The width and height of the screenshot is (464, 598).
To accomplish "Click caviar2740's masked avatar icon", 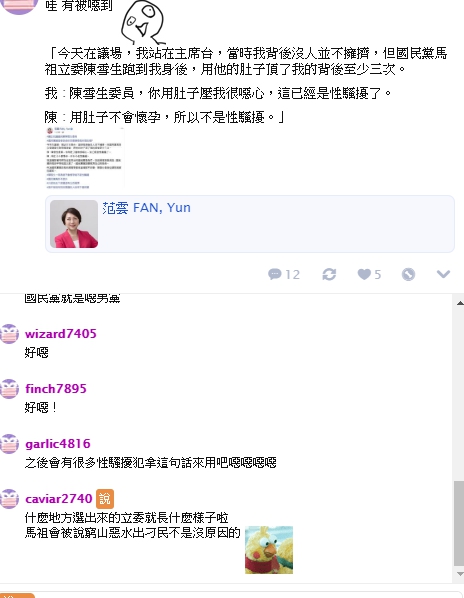I will (9, 499).
